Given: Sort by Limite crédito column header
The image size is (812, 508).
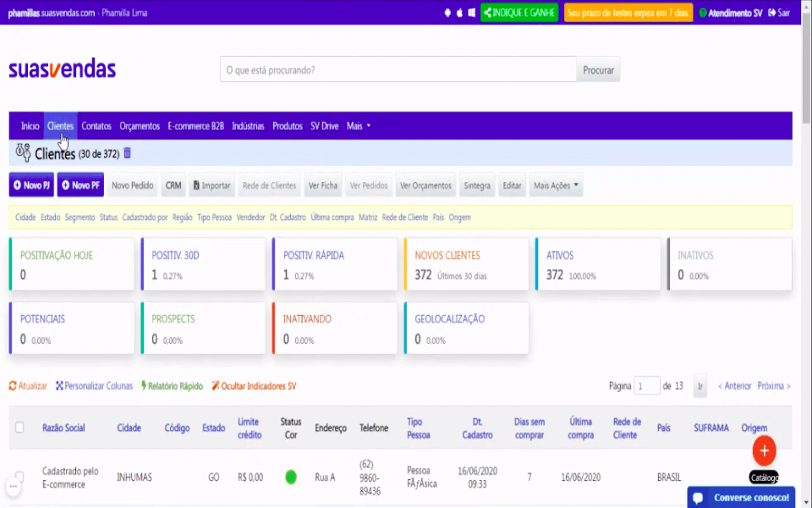Looking at the screenshot, I should [250, 428].
